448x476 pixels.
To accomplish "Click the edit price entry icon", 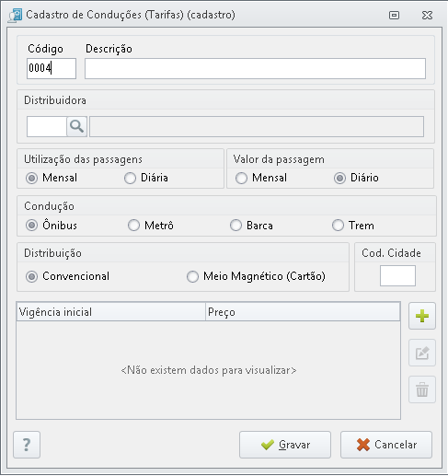I will pos(422,353).
